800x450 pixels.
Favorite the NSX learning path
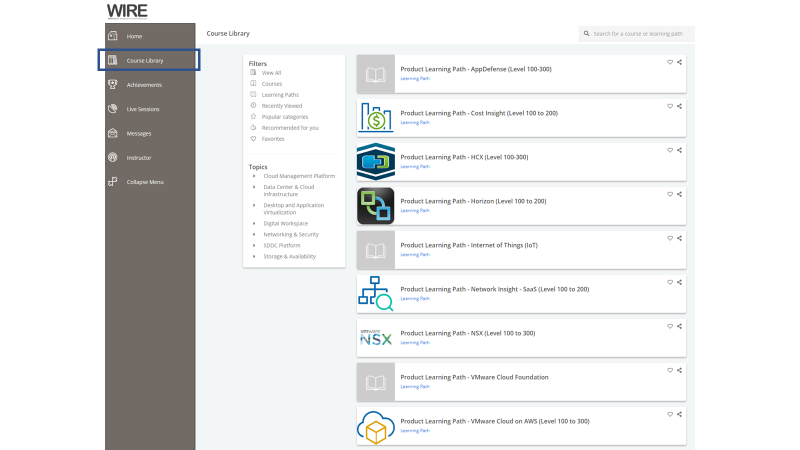click(x=670, y=326)
